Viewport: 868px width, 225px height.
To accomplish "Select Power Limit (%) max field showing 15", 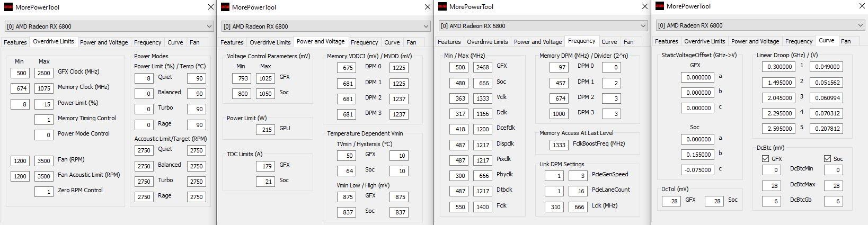I will click(44, 104).
